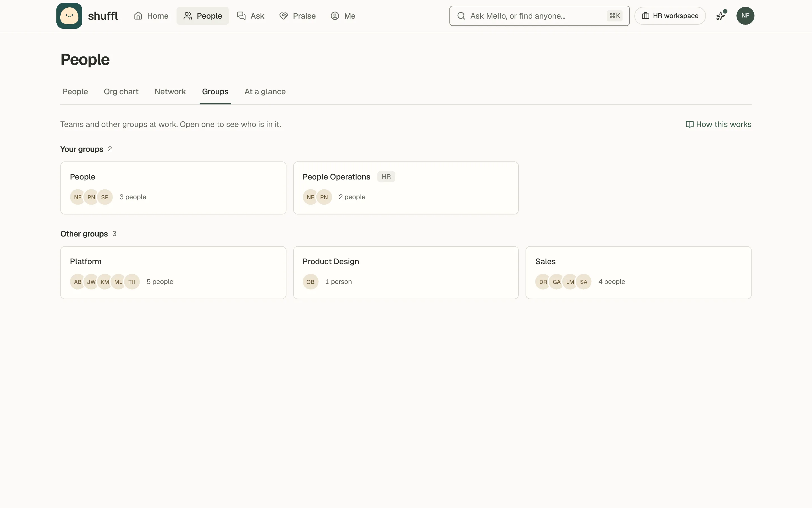812x508 pixels.
Task: Open the Platform group card
Action: (x=173, y=272)
